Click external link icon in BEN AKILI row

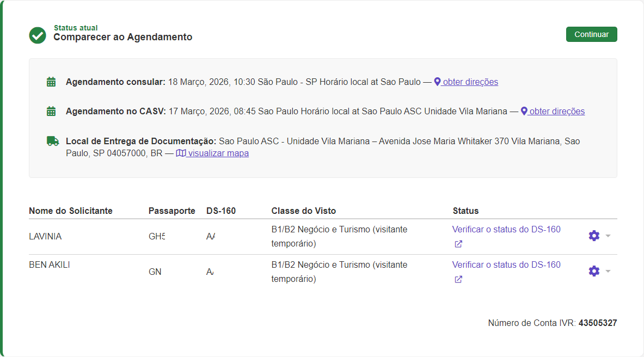pos(458,280)
